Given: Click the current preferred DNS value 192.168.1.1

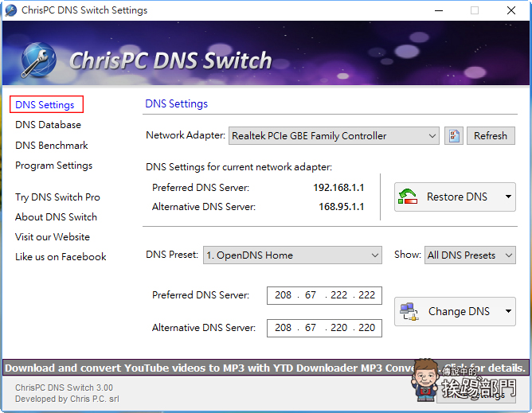Looking at the screenshot, I should [x=338, y=188].
